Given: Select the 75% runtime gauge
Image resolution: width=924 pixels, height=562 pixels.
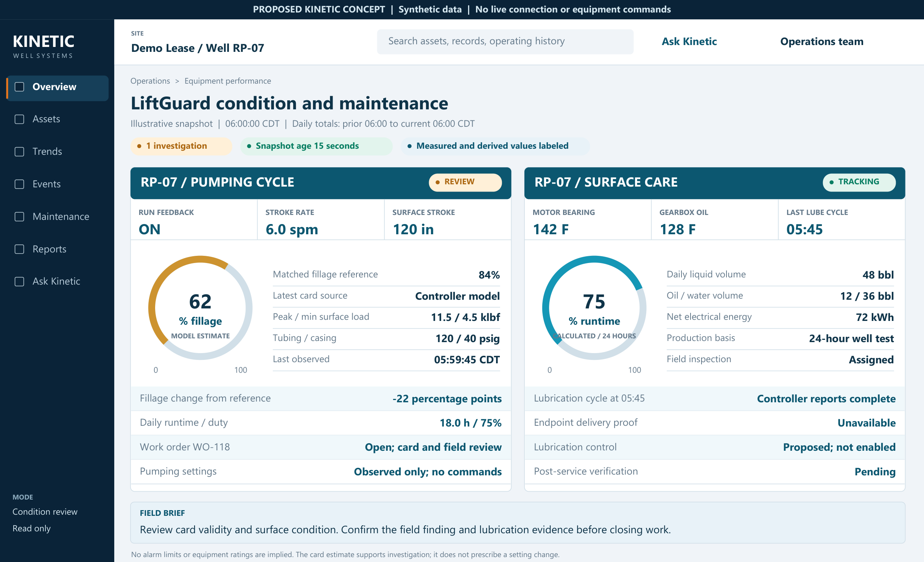Looking at the screenshot, I should pyautogui.click(x=594, y=308).
